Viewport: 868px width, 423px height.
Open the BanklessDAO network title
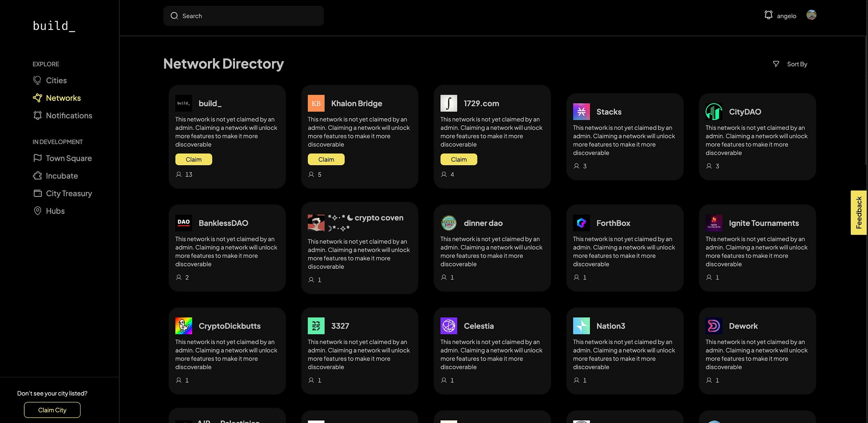(223, 223)
